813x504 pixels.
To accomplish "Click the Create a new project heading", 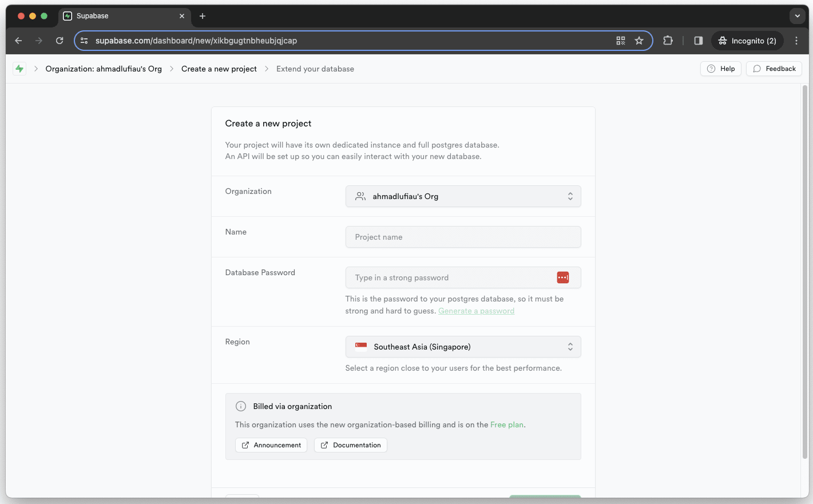I will [268, 124].
